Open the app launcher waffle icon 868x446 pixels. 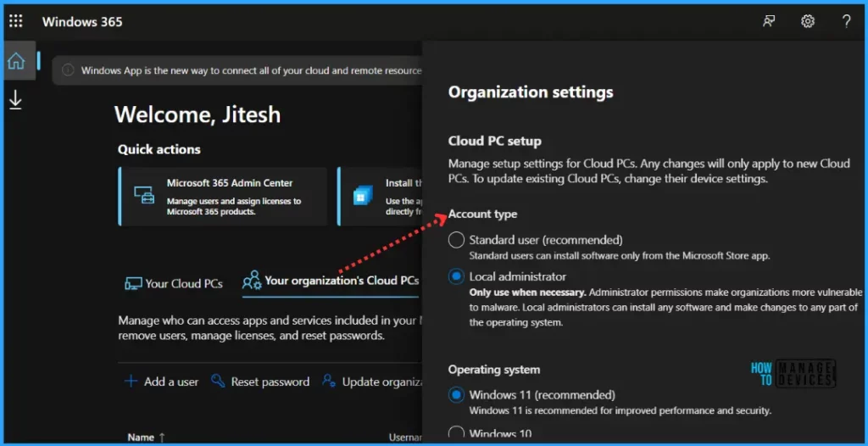[x=16, y=21]
